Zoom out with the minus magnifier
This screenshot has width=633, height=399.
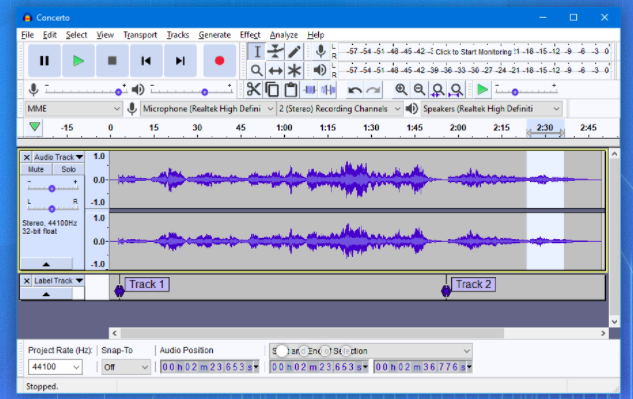pyautogui.click(x=419, y=90)
